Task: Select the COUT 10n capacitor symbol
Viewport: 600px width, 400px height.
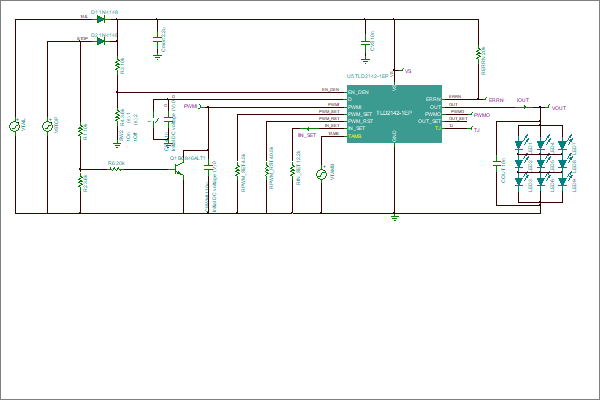Action: click(x=497, y=163)
